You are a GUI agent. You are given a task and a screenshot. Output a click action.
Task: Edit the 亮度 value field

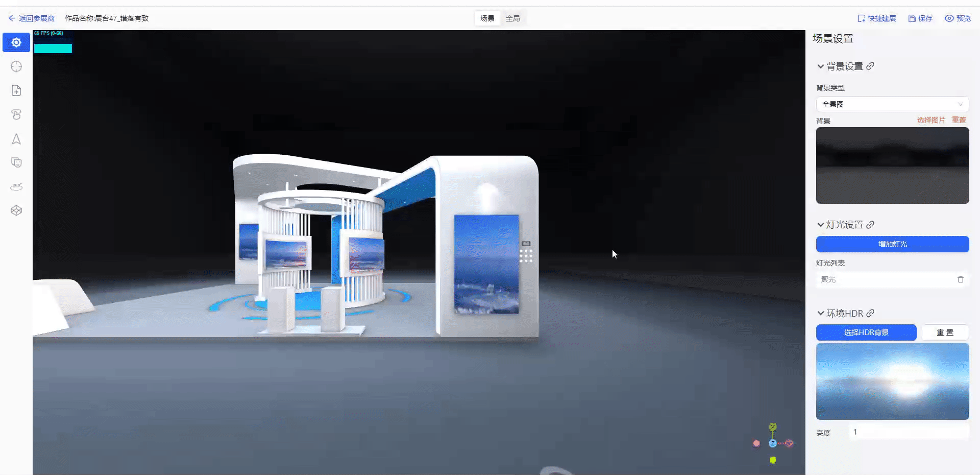(x=909, y=432)
